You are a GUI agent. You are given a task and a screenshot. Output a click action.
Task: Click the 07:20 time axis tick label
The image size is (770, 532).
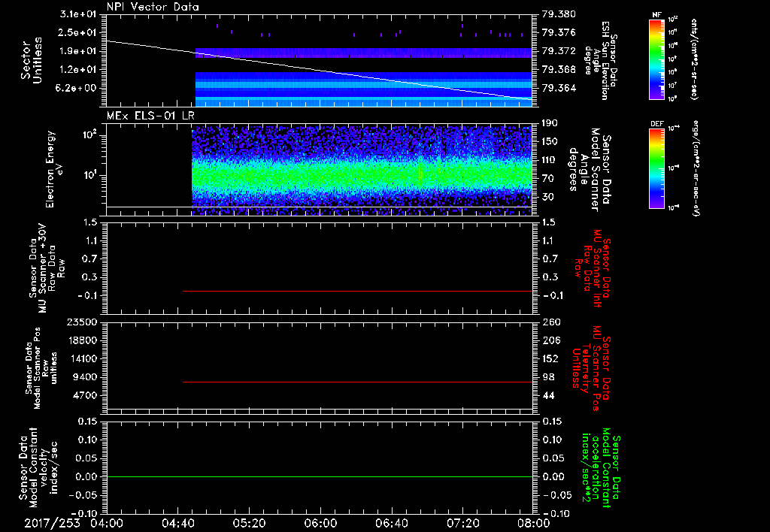pyautogui.click(x=462, y=523)
